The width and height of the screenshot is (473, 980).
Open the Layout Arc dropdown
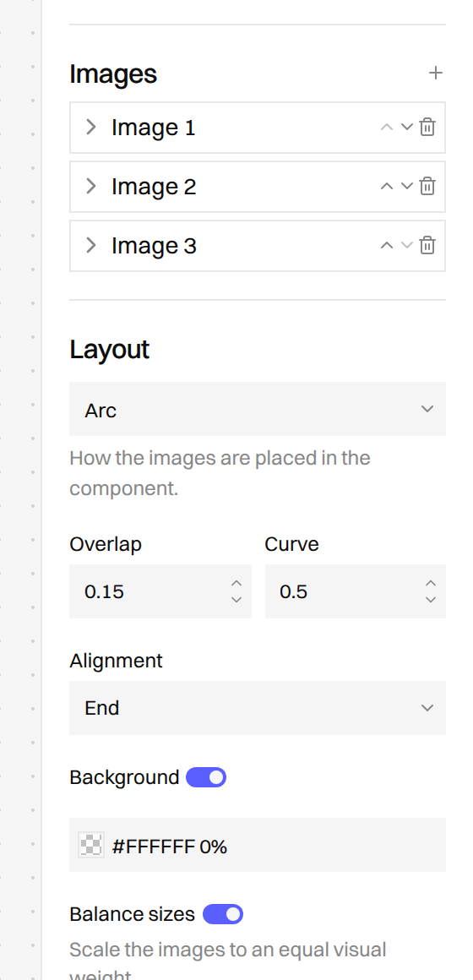tap(258, 410)
